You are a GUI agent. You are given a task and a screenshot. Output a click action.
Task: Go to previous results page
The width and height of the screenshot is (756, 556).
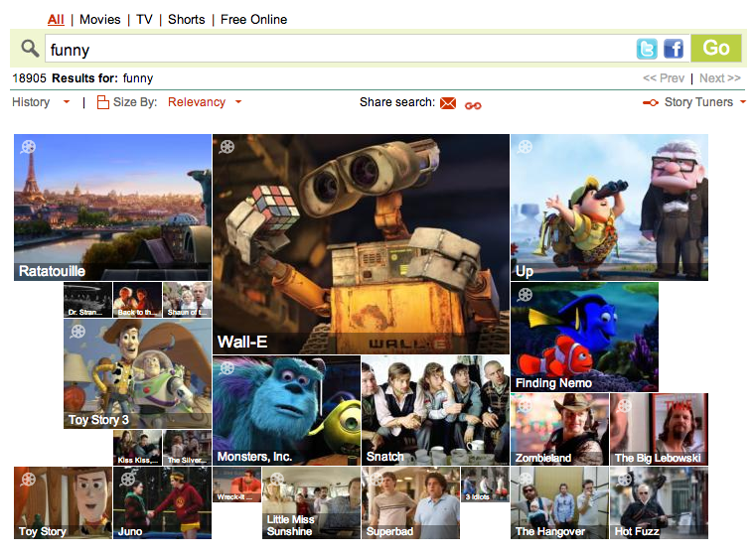click(x=664, y=78)
